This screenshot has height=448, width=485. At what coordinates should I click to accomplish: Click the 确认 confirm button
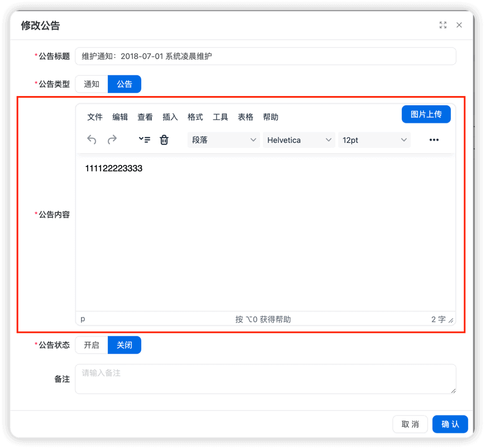450,424
